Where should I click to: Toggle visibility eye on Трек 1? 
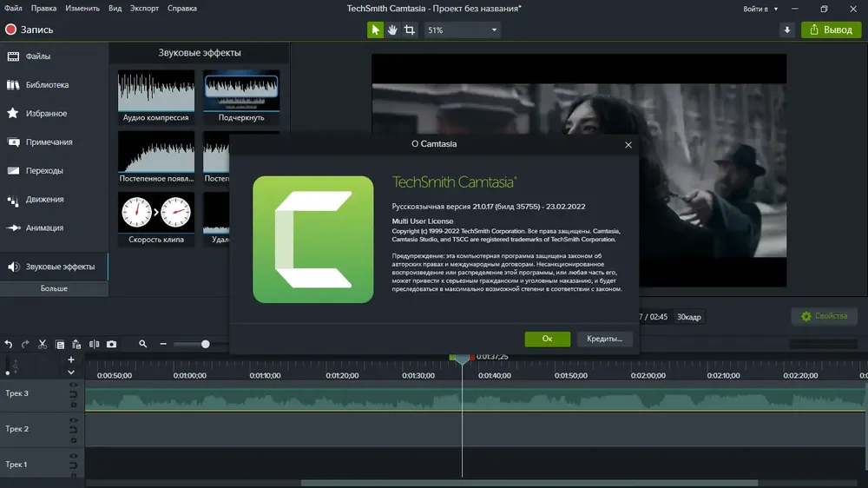pos(73,456)
